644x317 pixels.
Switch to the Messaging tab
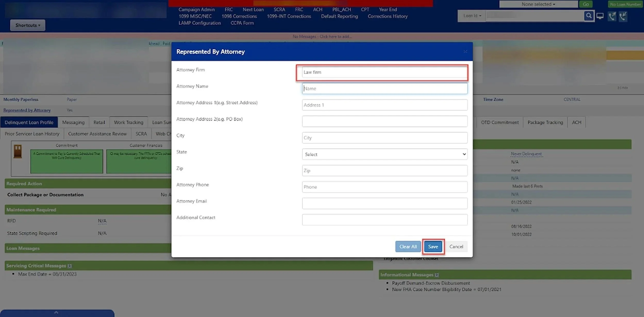pos(73,122)
